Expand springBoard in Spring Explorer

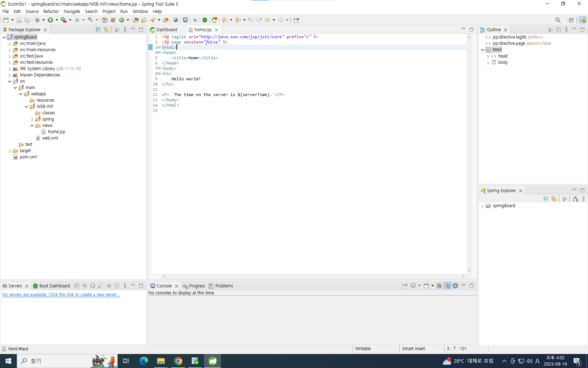pyautogui.click(x=482, y=206)
